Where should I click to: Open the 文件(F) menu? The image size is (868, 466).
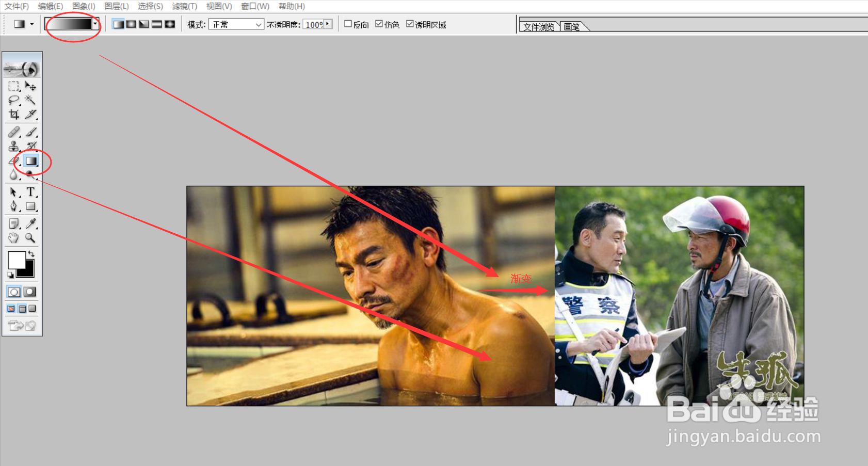coord(17,6)
